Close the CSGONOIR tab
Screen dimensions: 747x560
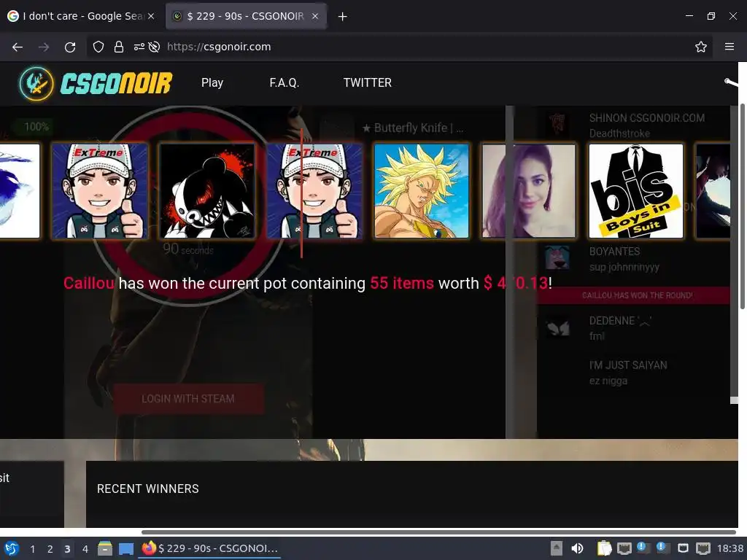[x=315, y=16]
